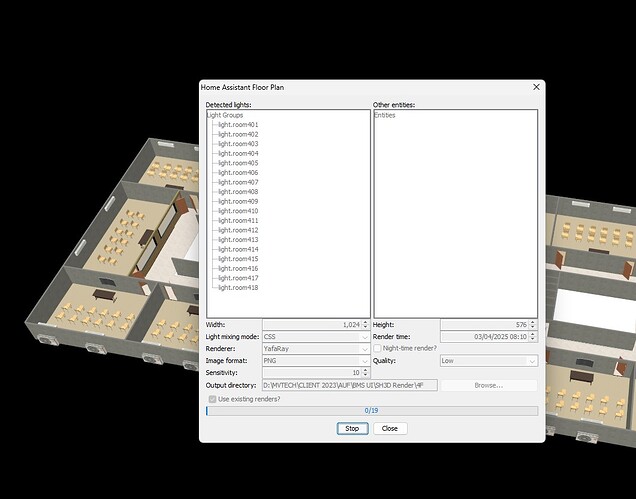Click the 0/19 render progress bar

pos(372,411)
